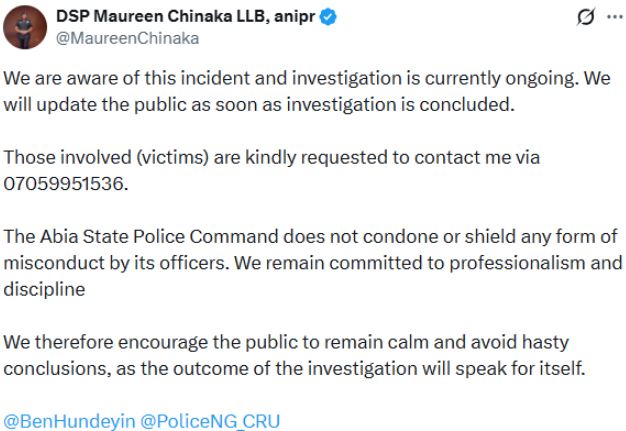Click the blue verified checkmark badge
Viewport: 626px width, 431px height.
tap(345, 18)
